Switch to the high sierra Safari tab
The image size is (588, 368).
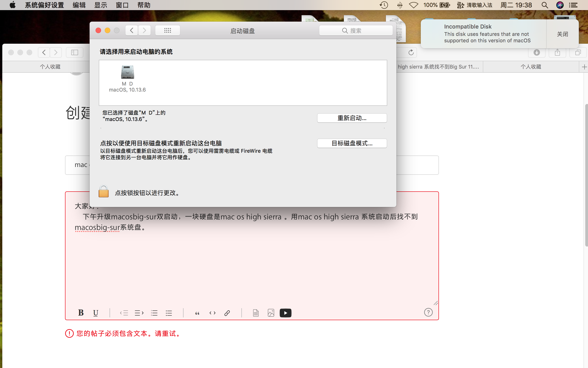(440, 67)
